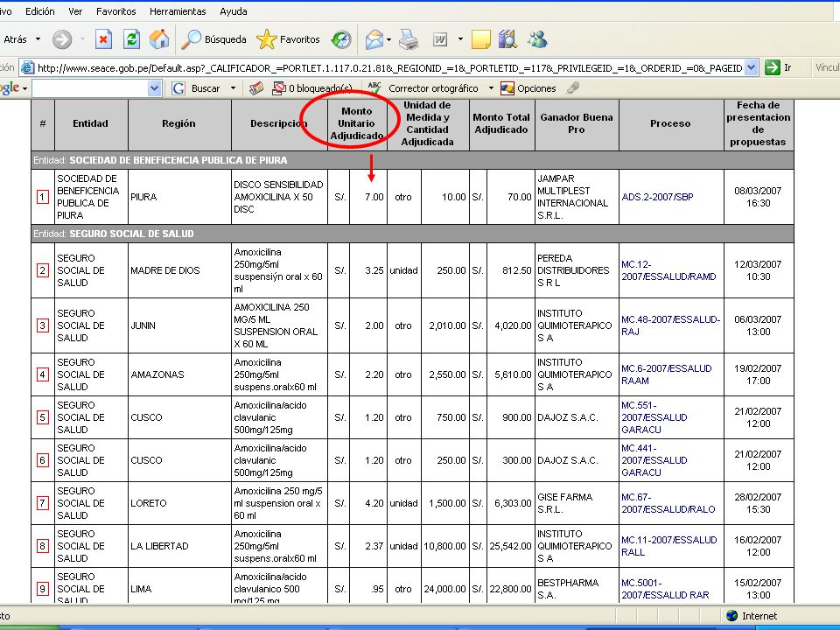Click the Monto Unitario Adjudicado header
This screenshot has width=840, height=630.
tap(357, 123)
